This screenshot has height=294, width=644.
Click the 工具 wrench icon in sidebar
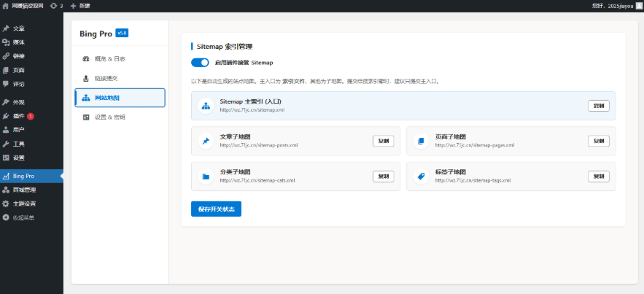pyautogui.click(x=6, y=144)
